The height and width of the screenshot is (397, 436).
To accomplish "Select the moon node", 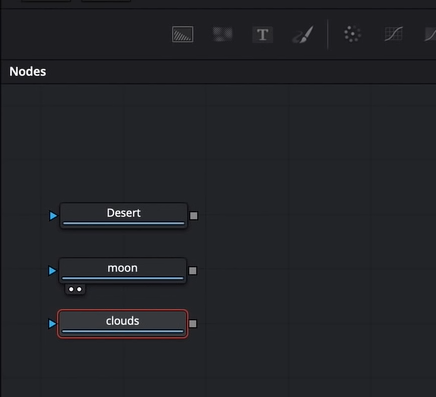I will tap(123, 270).
